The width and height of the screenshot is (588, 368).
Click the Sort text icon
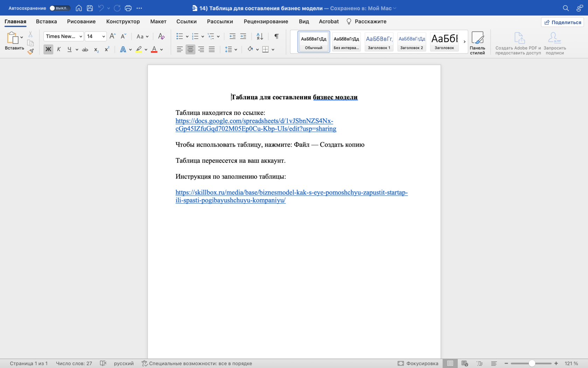click(260, 36)
